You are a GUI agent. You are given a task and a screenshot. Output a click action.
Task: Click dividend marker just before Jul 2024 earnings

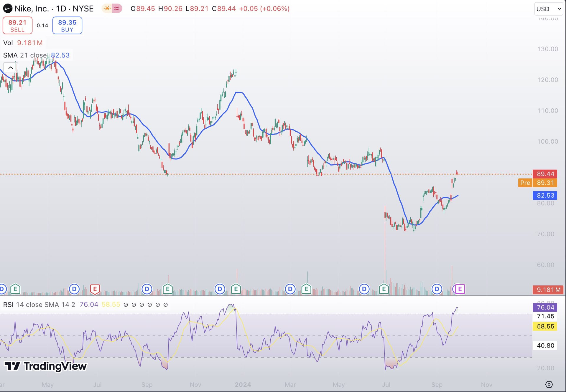click(x=364, y=289)
